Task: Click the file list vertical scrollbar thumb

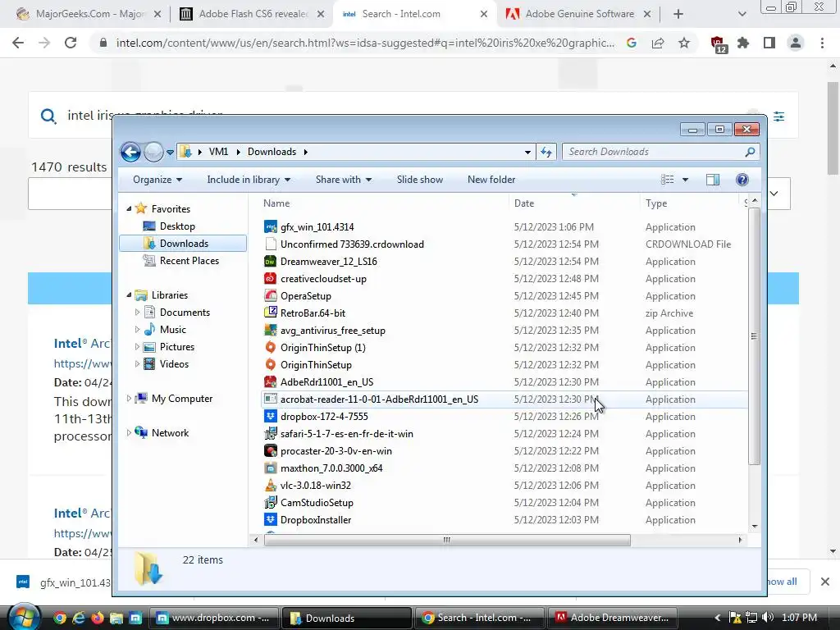Action: pos(755,336)
